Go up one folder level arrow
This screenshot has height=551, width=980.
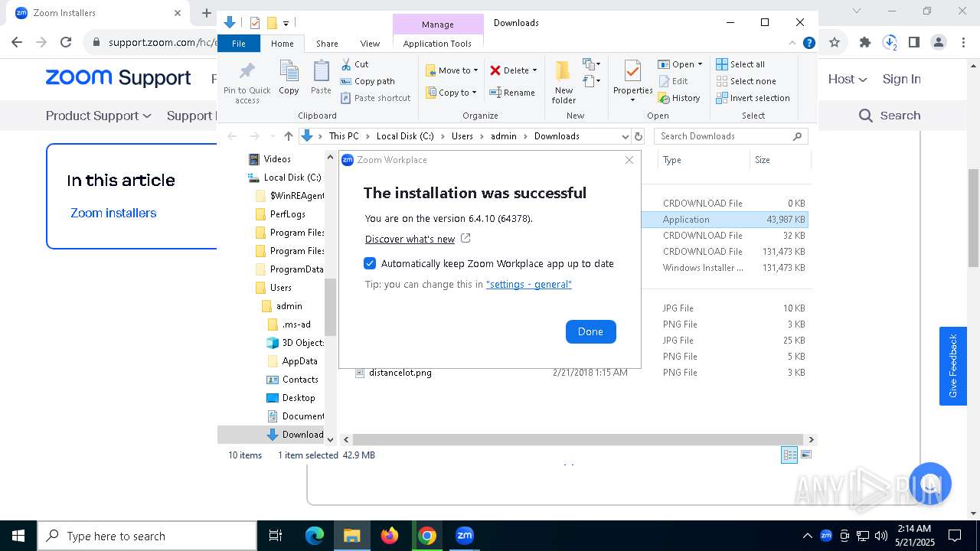click(x=288, y=136)
